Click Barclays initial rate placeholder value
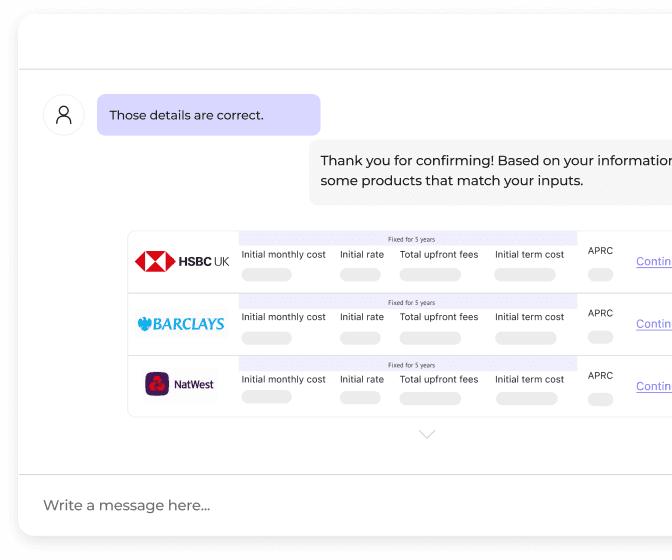The width and height of the screenshot is (672, 560). 360,338
